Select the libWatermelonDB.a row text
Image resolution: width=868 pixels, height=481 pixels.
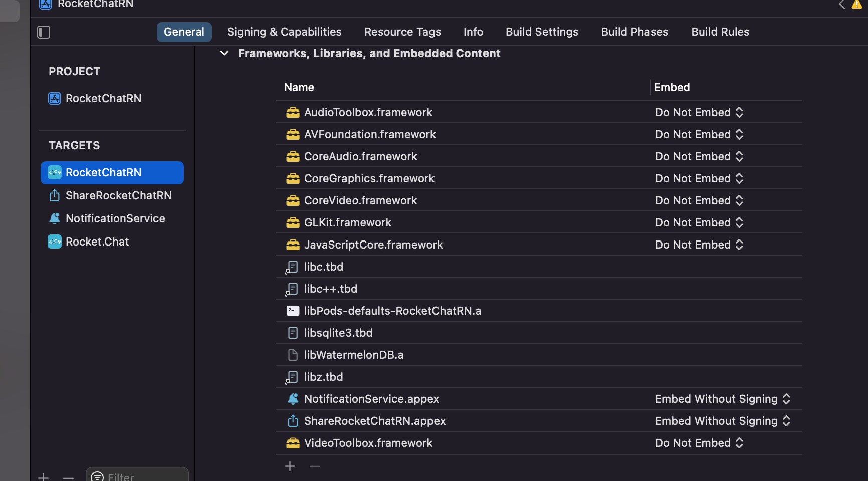point(354,355)
